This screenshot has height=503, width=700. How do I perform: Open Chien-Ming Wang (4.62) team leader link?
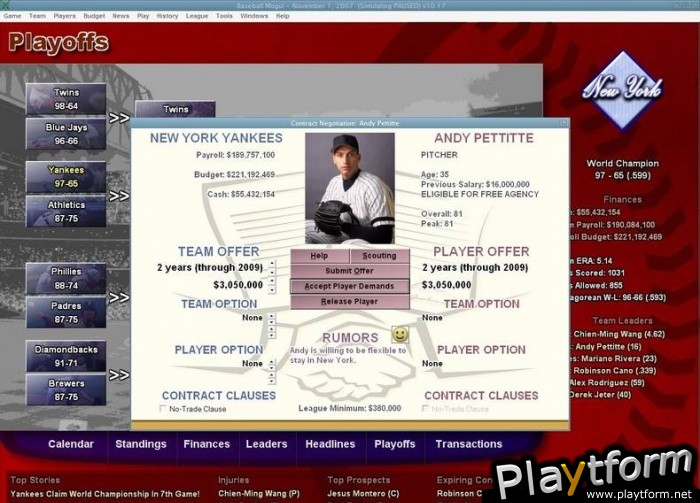coord(619,334)
